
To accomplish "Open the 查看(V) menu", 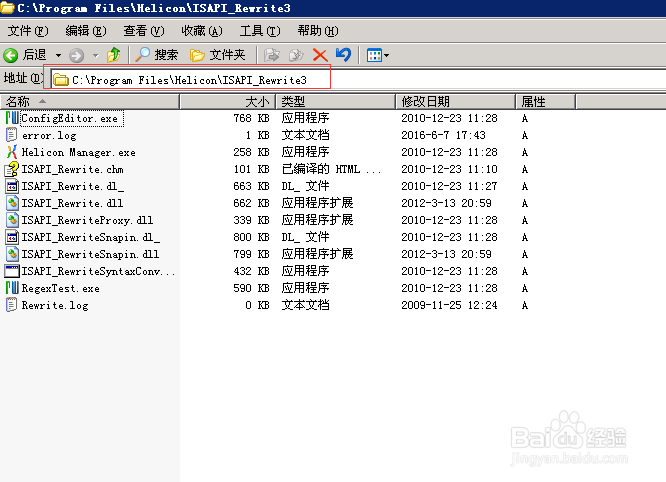I will tap(144, 31).
